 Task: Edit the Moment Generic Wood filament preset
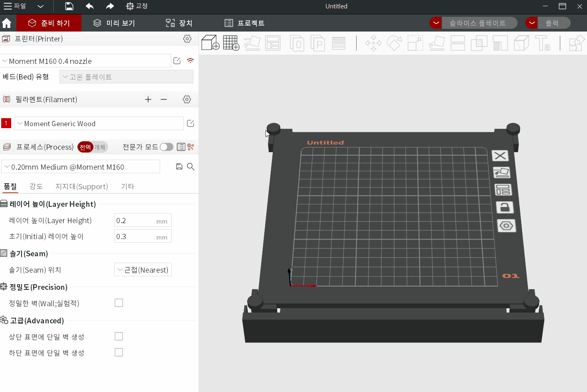point(190,123)
